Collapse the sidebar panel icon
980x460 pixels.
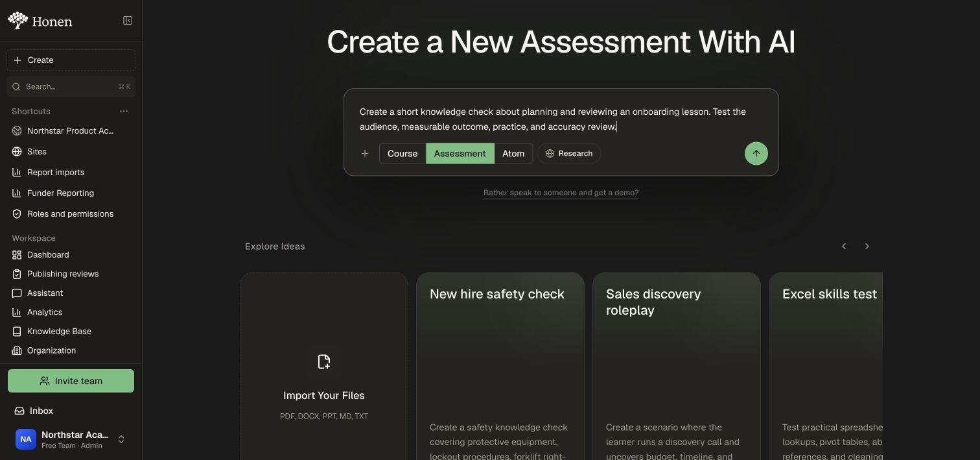[x=128, y=21]
